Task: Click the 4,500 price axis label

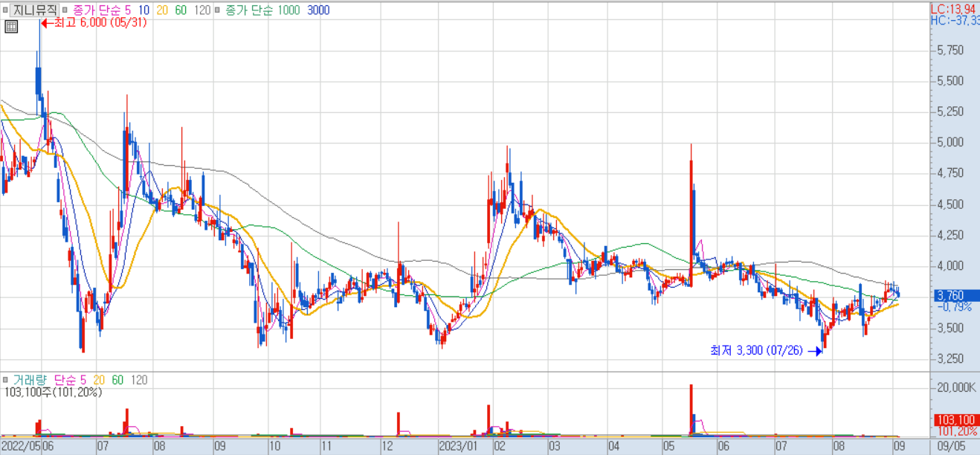Action: pos(952,204)
